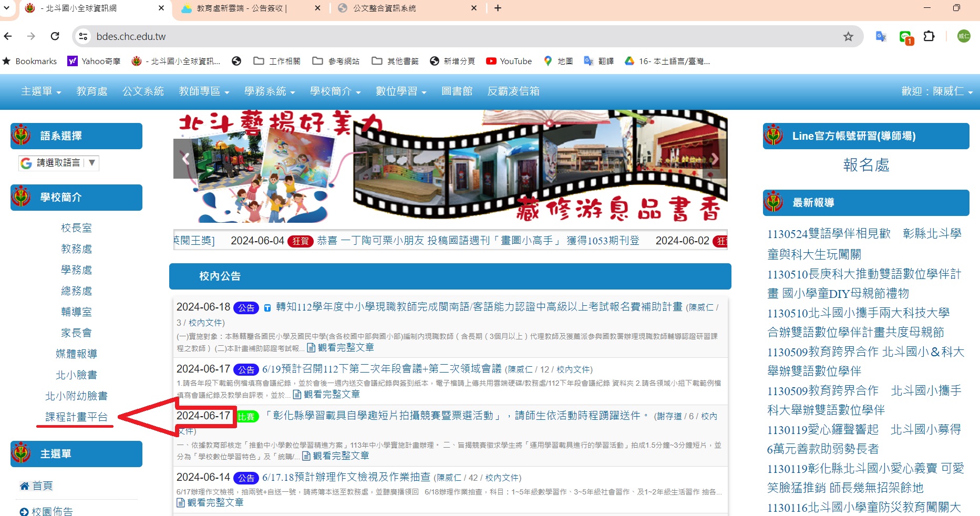Bookmark this page with star icon
Image resolution: width=980 pixels, height=516 pixels.
coord(848,36)
